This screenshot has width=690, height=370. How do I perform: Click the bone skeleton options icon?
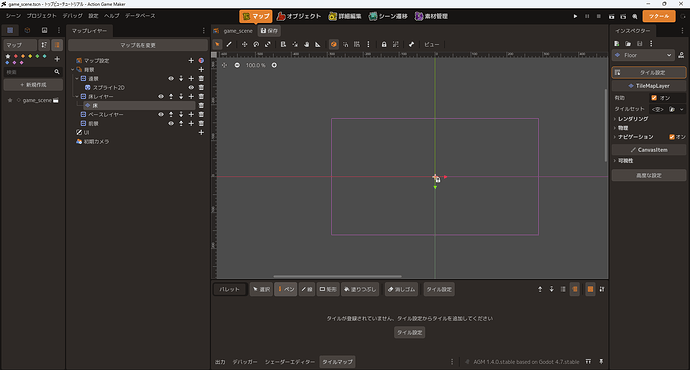[411, 44]
